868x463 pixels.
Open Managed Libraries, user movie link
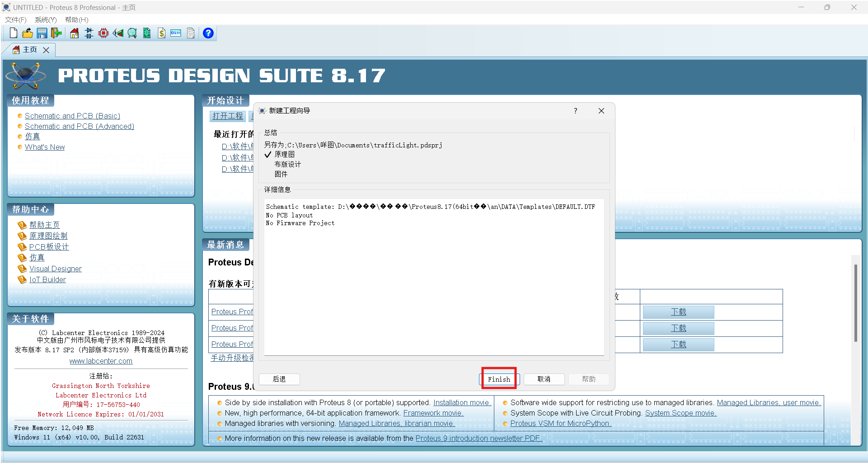(769, 402)
